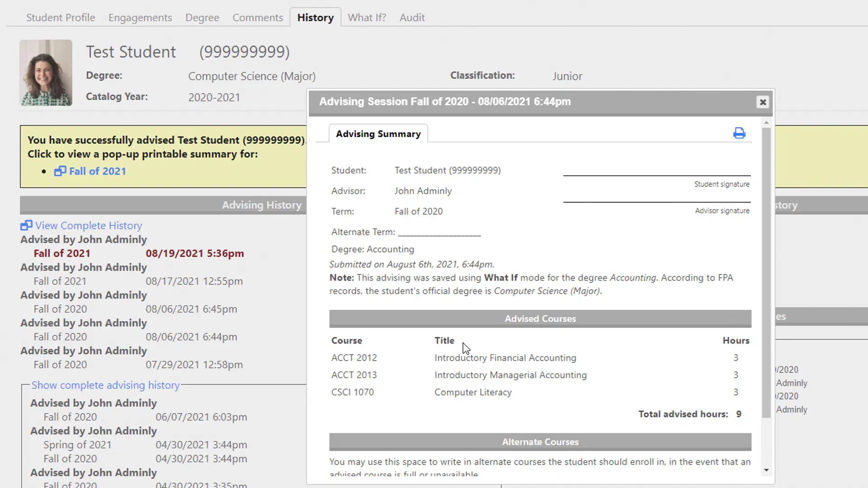Open Fall of 2020 session from 08/06/2021 6:45pm

tap(135, 309)
